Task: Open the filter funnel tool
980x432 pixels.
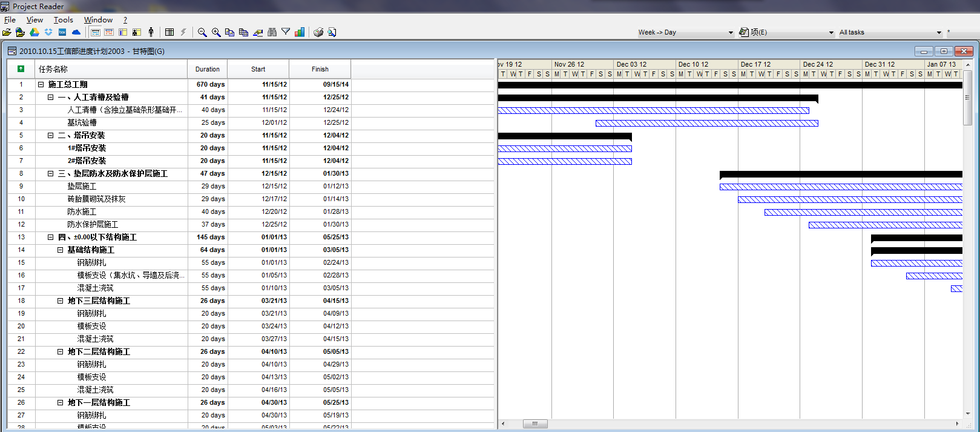Action: tap(286, 32)
